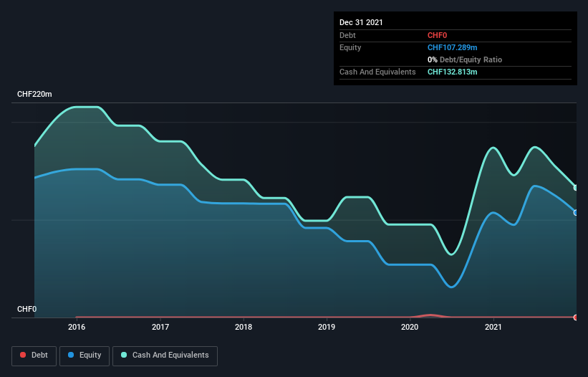Click Cash And Equivalents label in tooltip
Screen dimensions: 588x377
pos(377,72)
